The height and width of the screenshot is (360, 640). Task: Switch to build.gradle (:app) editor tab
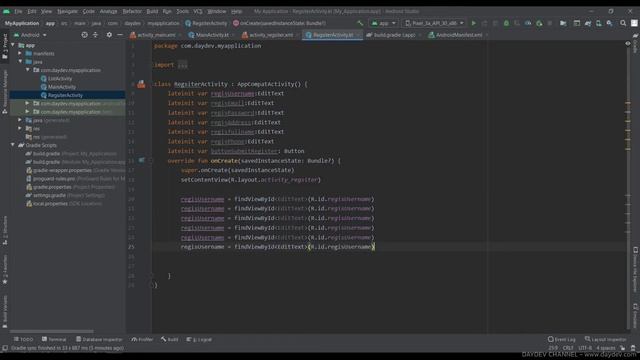393,35
